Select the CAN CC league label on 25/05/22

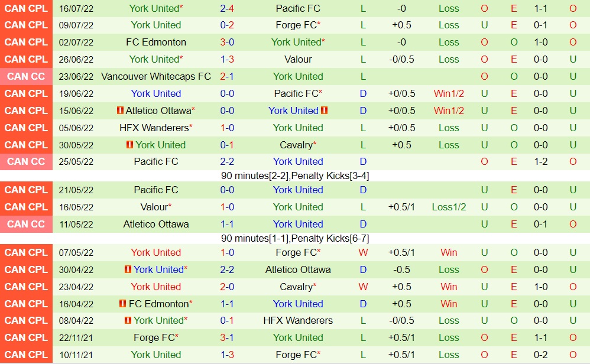pos(26,161)
